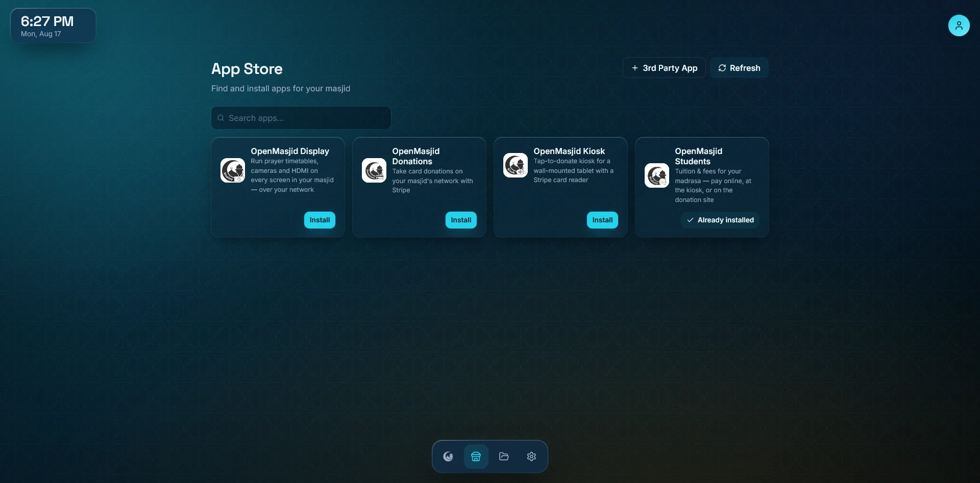Select the App Store dock icon

(x=476, y=456)
